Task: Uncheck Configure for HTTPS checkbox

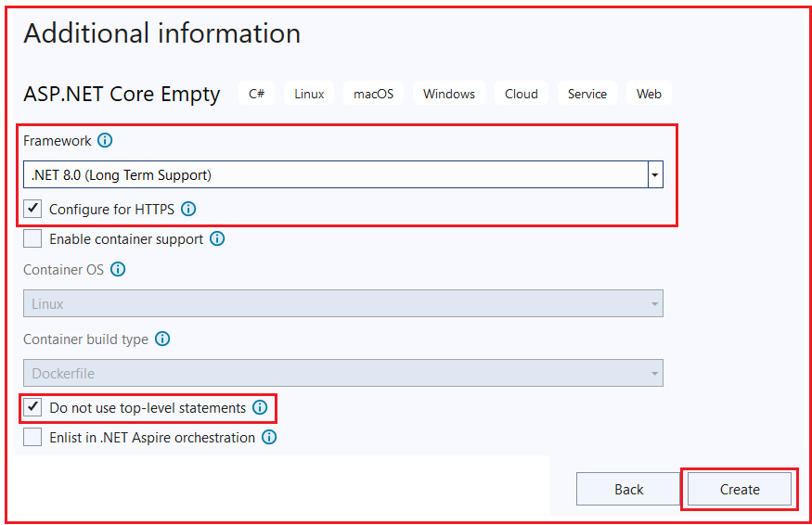Action: [32, 210]
